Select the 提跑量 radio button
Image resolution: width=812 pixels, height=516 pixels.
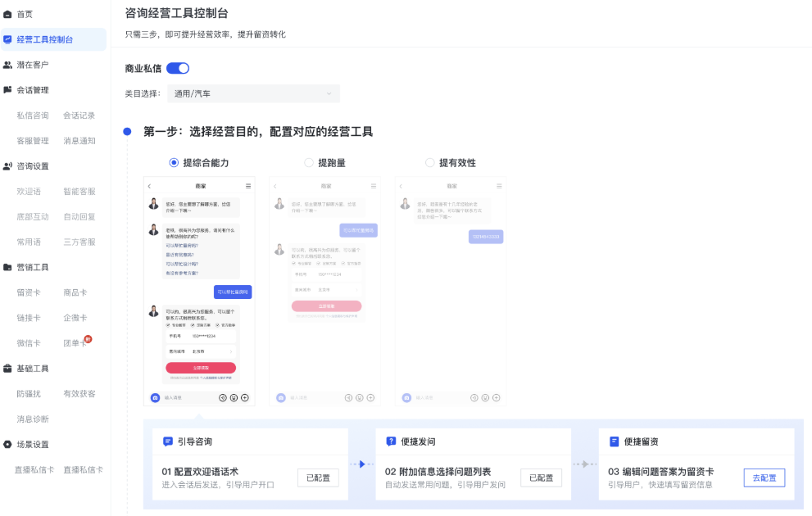point(309,162)
